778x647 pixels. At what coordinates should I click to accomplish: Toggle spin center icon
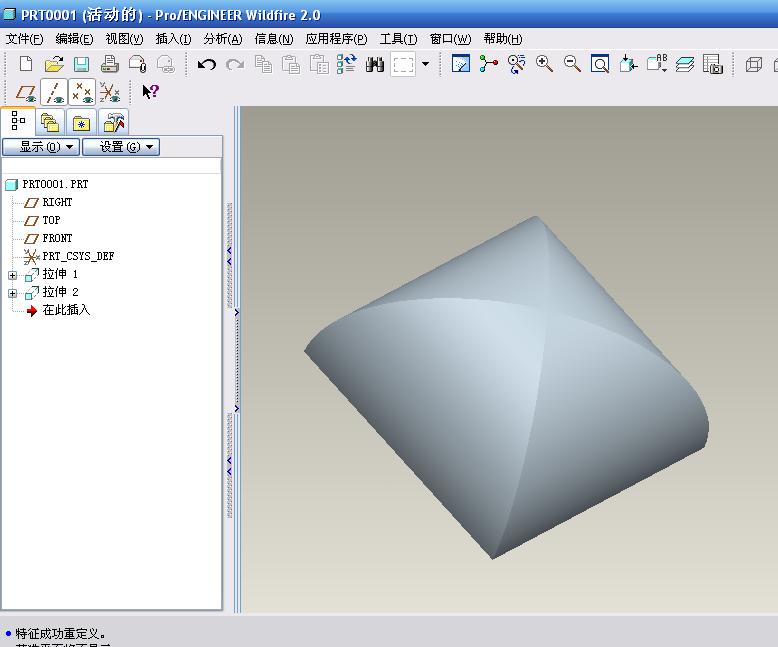489,64
